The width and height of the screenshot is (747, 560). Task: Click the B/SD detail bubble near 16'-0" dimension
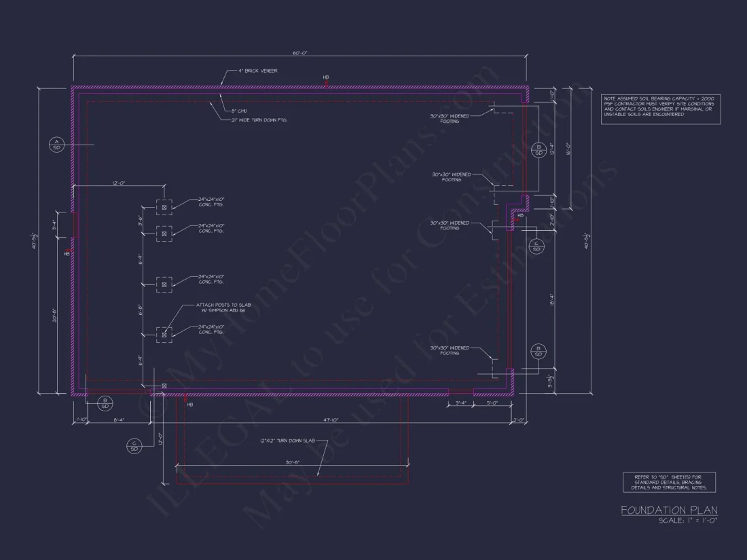tap(538, 151)
